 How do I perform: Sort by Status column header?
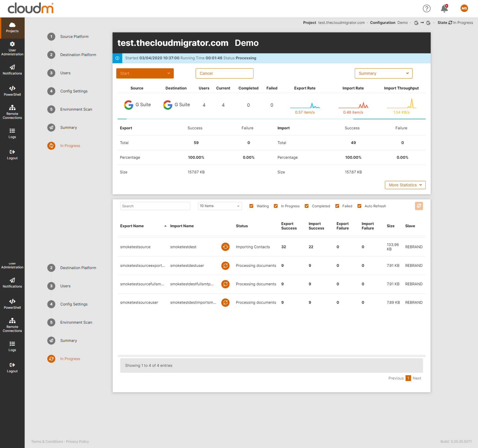[x=242, y=226]
